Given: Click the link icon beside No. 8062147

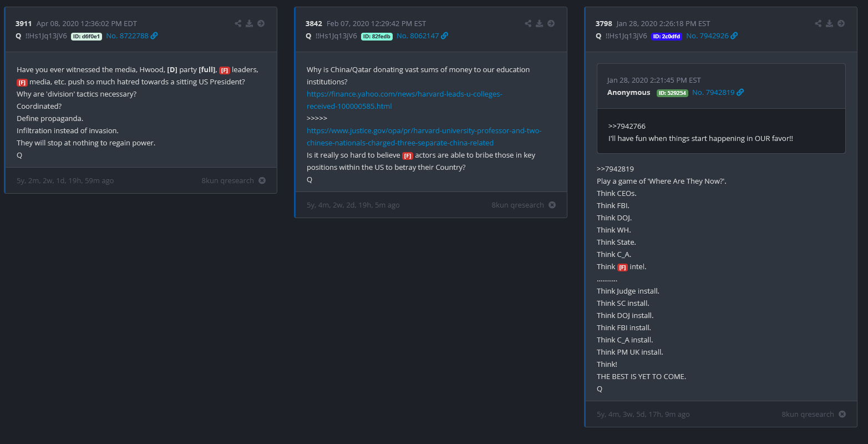Looking at the screenshot, I should tap(445, 36).
